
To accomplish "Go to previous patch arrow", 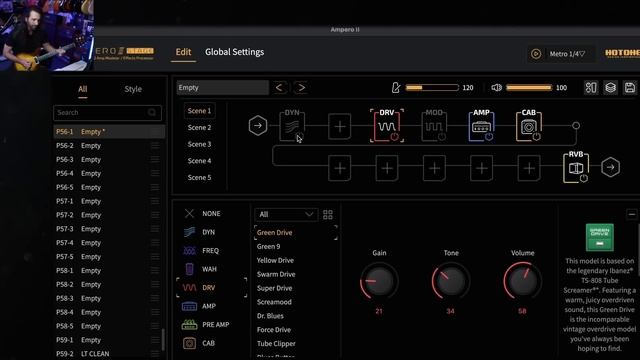I will (x=280, y=87).
